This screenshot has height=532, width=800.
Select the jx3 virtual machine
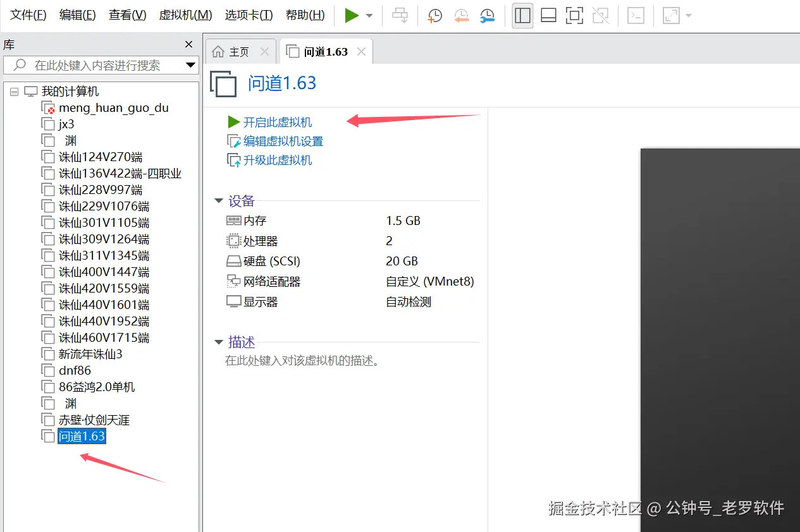pyautogui.click(x=66, y=124)
